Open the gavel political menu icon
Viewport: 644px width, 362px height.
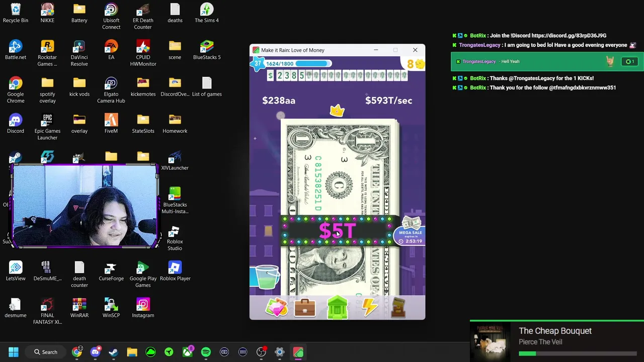point(398,307)
